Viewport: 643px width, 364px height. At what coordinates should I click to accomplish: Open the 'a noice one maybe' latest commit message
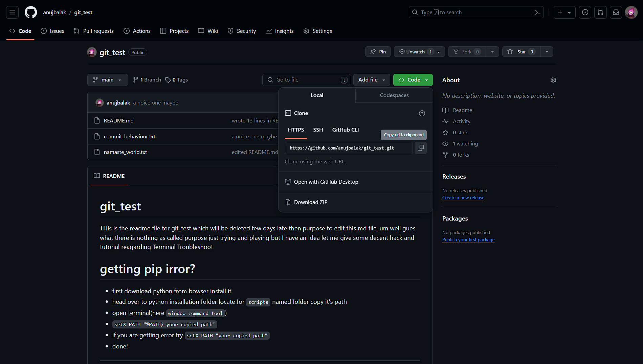tap(156, 103)
